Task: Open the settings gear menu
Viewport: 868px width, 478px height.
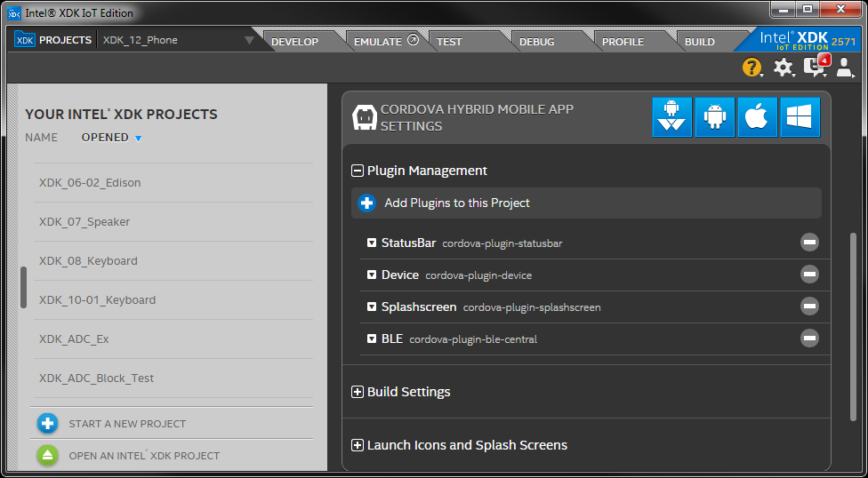Action: tap(784, 68)
